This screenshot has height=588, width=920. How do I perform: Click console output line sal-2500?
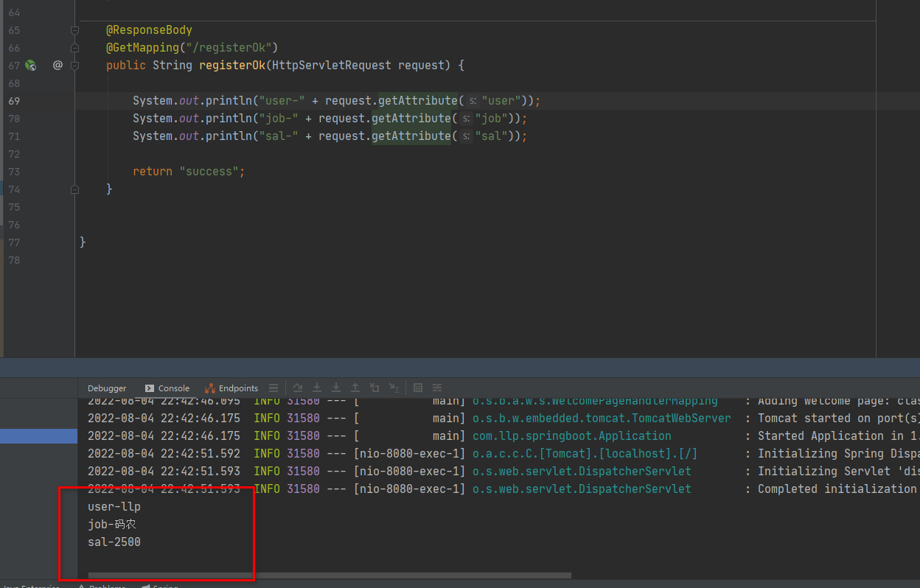point(114,542)
